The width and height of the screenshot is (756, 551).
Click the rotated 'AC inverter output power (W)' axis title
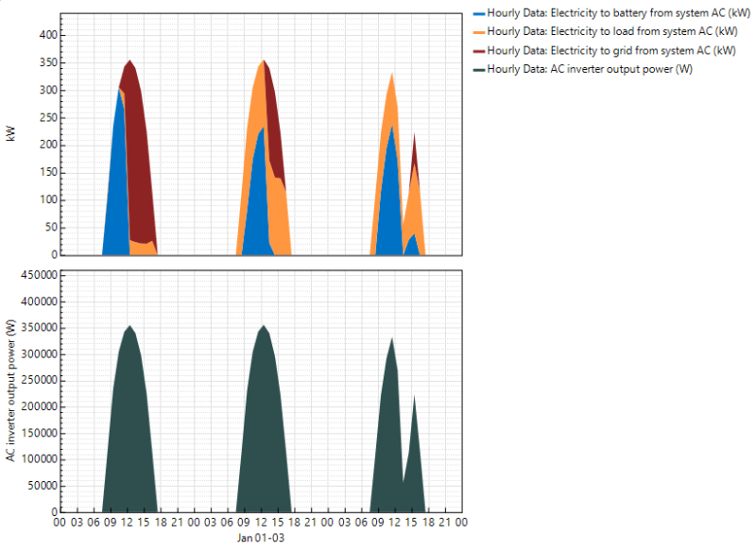[x=11, y=390]
